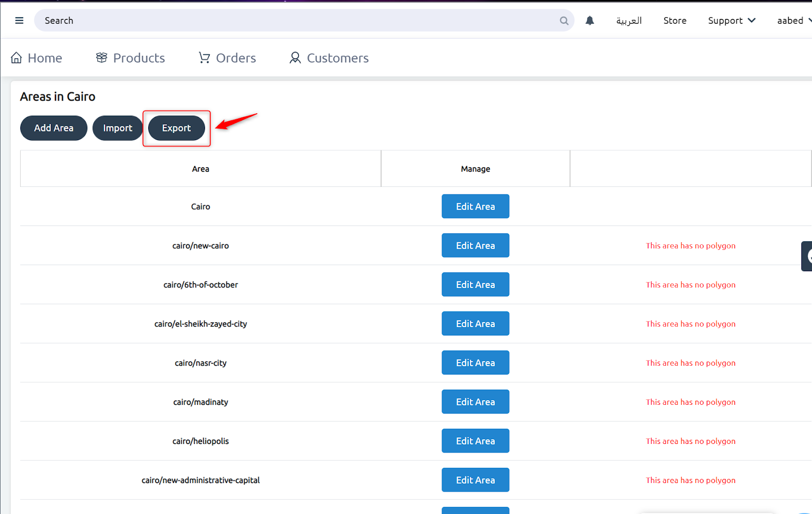The image size is (812, 514).
Task: Click the Area column header
Action: click(200, 169)
